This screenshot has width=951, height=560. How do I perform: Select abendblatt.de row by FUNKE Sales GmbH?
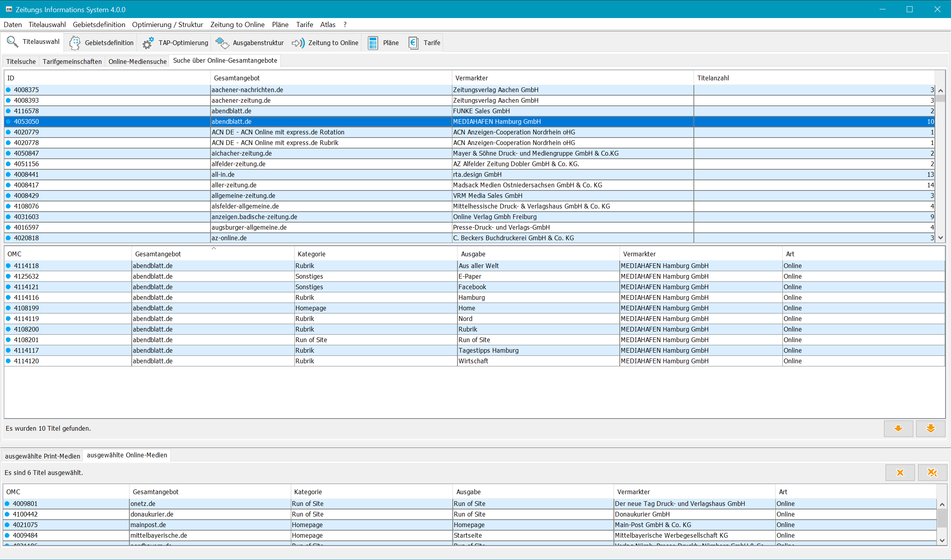469,111
